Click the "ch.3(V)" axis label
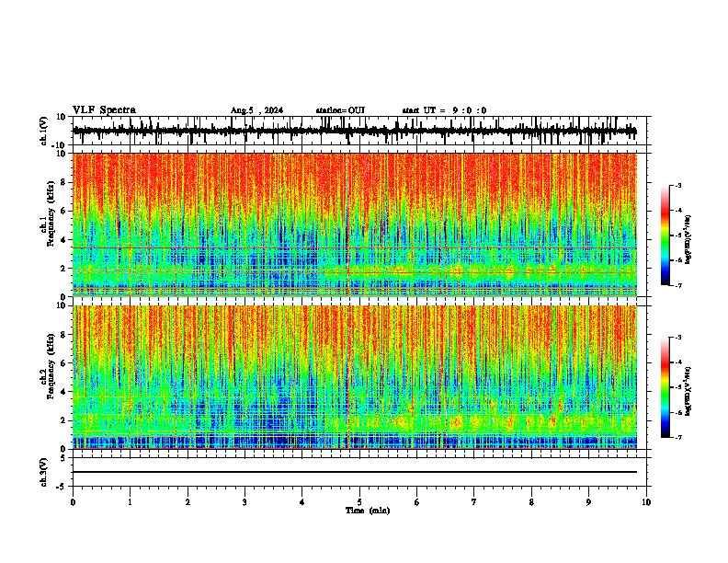This screenshot has height=563, width=728. [x=44, y=472]
